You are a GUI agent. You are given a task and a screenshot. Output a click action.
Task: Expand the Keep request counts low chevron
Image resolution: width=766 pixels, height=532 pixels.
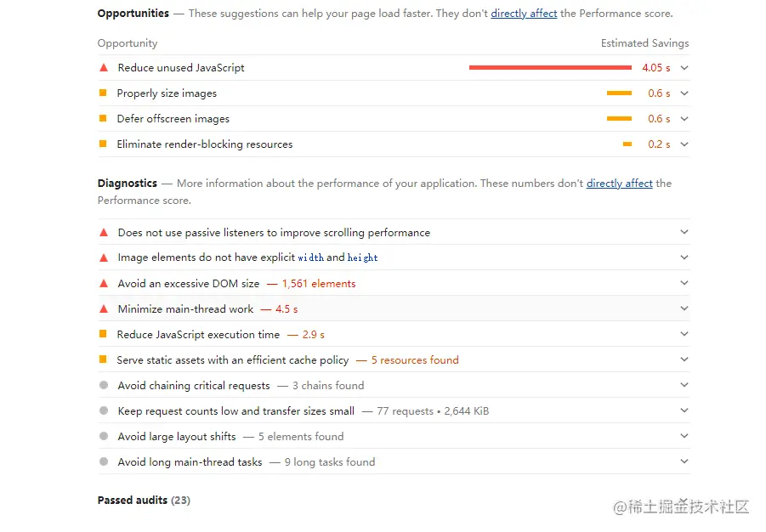pyautogui.click(x=684, y=410)
